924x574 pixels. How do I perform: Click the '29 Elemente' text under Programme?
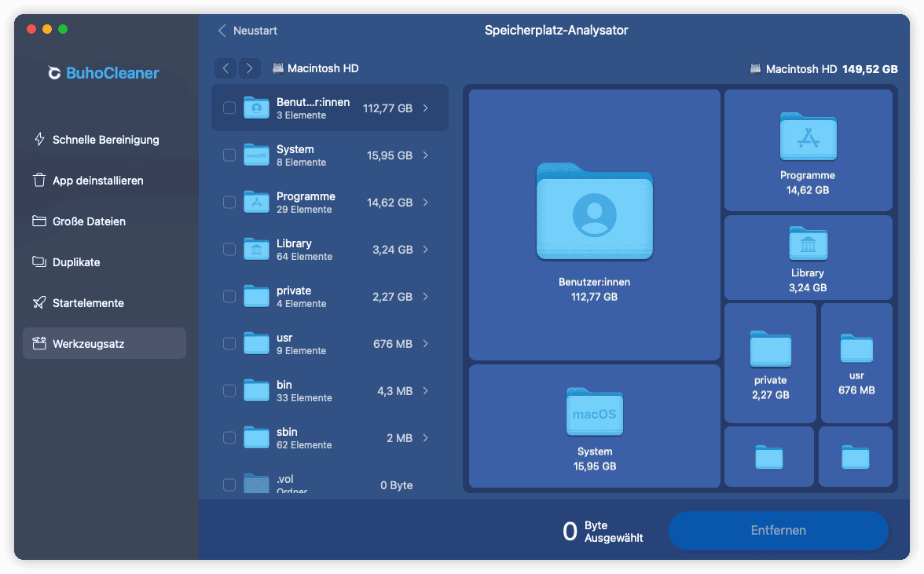(x=304, y=210)
